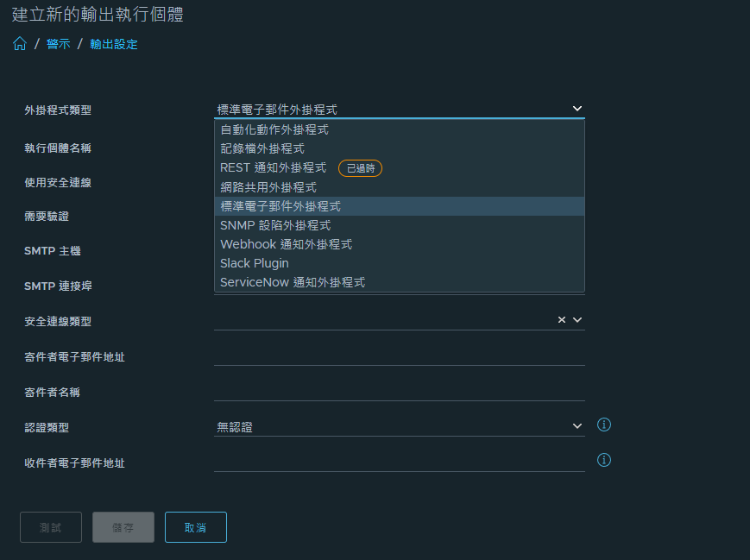Expand the 安全連線類型 dropdown chevron

577,319
